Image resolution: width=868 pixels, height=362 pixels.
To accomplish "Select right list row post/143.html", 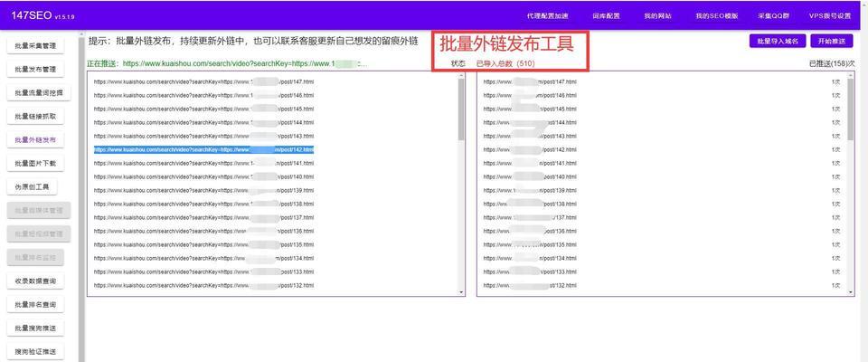I will point(530,136).
